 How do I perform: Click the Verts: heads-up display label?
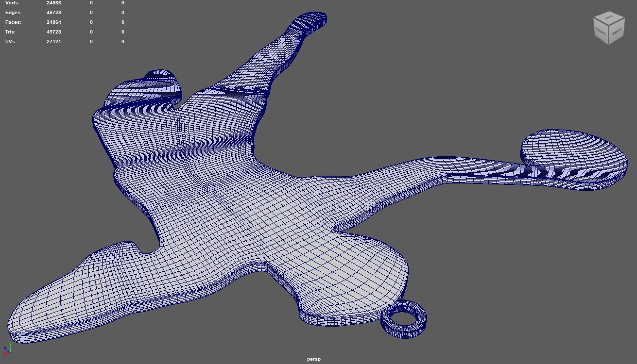click(13, 3)
